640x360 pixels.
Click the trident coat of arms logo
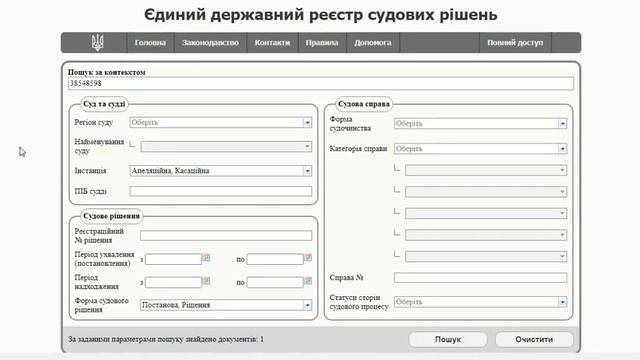(97, 42)
